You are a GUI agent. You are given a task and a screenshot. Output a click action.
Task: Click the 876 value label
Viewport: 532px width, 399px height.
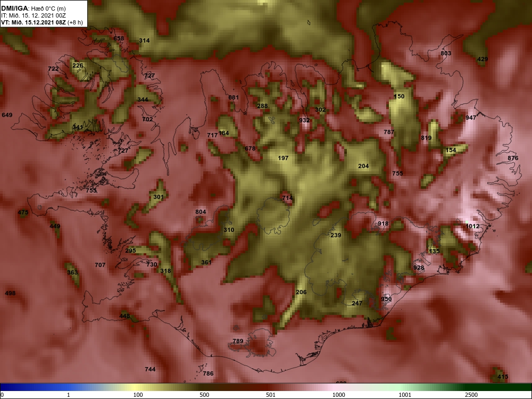click(513, 158)
